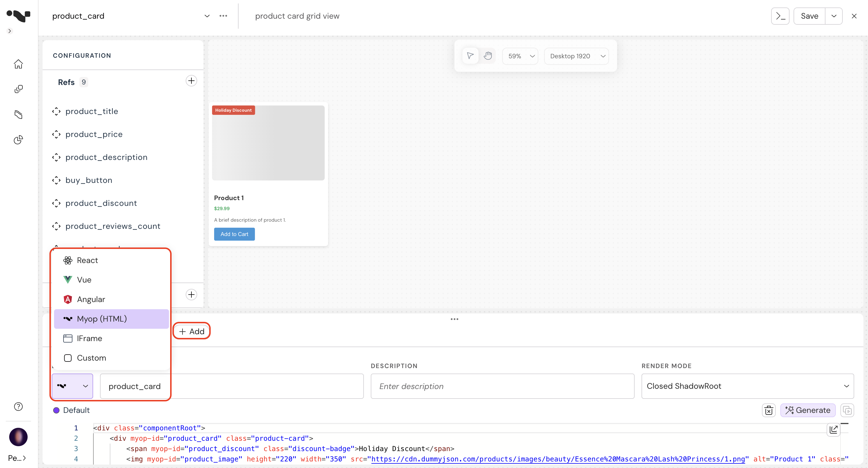This screenshot has height=468, width=868.
Task: Open the analytics pie chart icon
Action: coord(18,140)
